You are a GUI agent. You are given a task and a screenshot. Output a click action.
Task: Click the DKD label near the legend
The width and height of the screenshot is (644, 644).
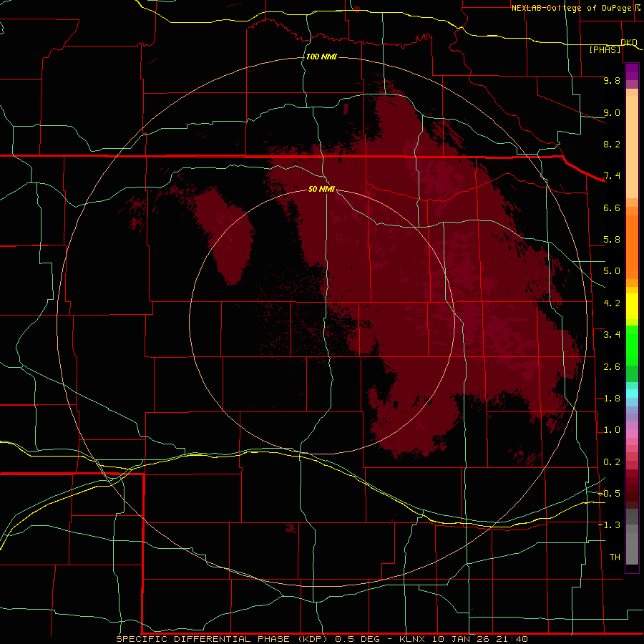[629, 42]
